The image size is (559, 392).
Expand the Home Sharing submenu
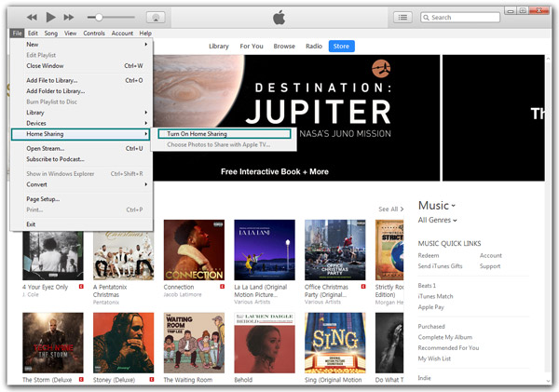(x=80, y=134)
